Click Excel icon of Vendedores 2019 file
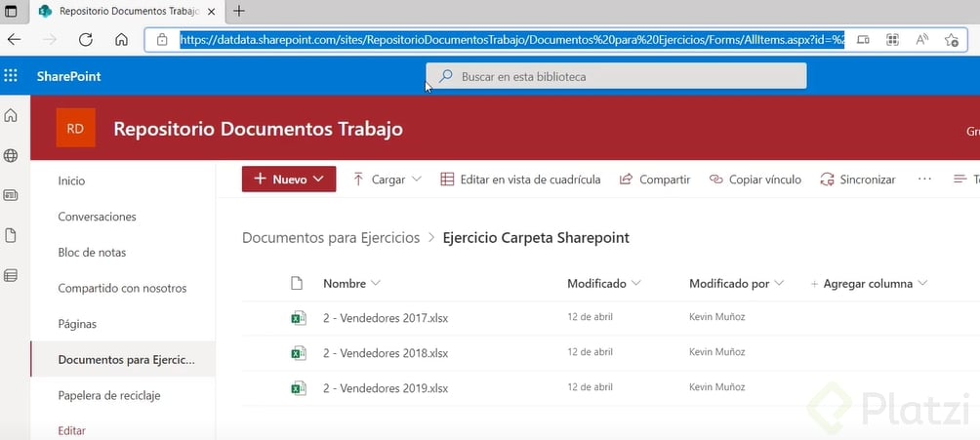980x440 pixels. (x=298, y=388)
